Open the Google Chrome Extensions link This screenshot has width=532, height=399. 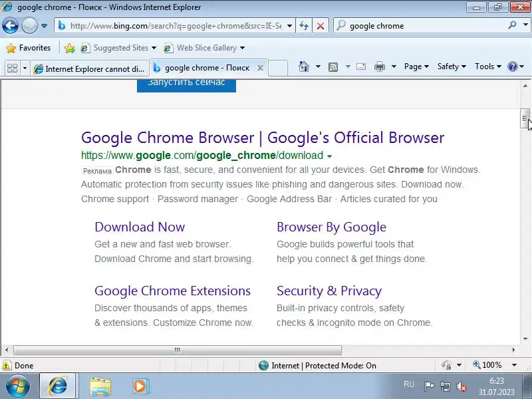pos(173,291)
